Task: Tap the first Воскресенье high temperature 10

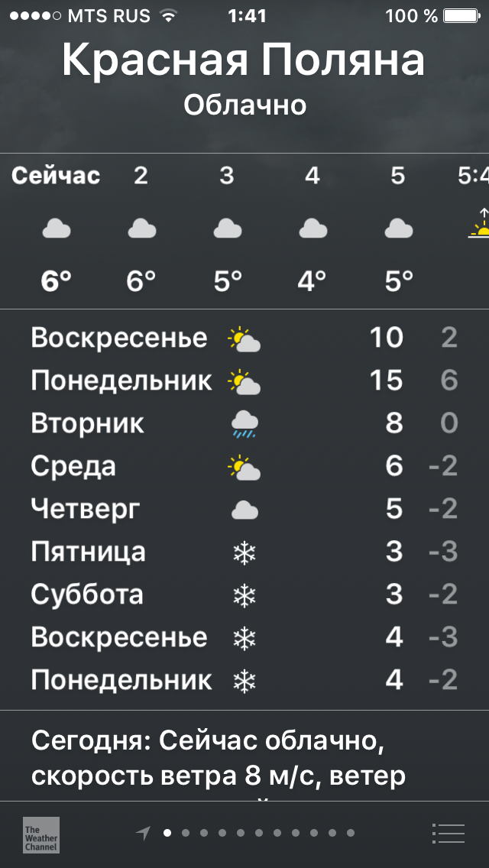Action: 386,338
